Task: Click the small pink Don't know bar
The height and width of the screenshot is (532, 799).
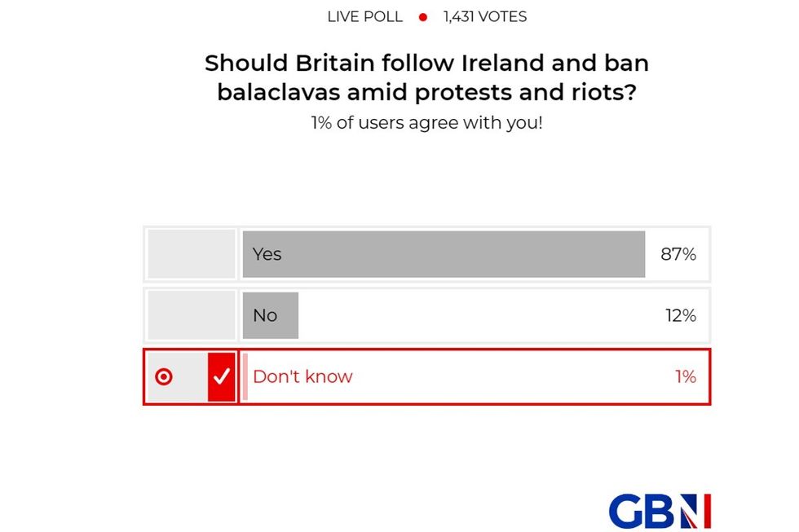Action: 245,376
